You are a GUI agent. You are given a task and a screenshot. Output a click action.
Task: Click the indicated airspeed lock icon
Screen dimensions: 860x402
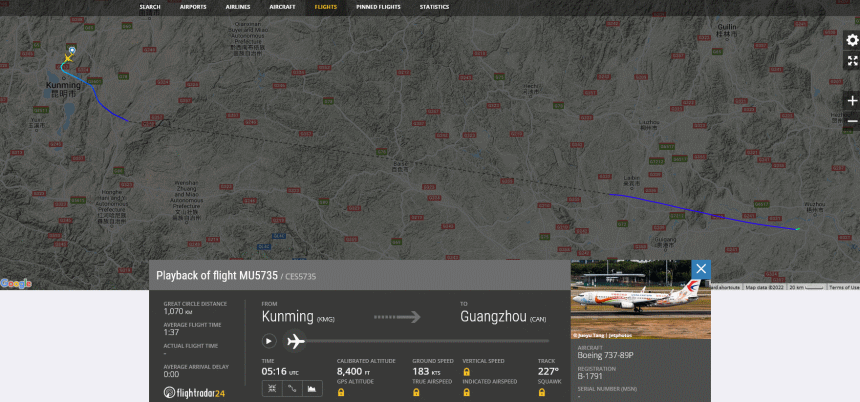[467, 392]
